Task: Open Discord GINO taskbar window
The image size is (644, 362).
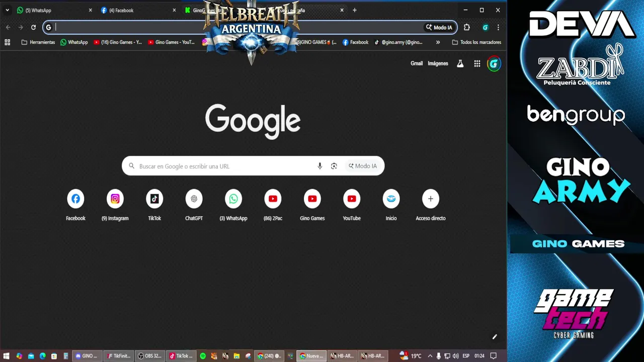Action: coord(87,356)
